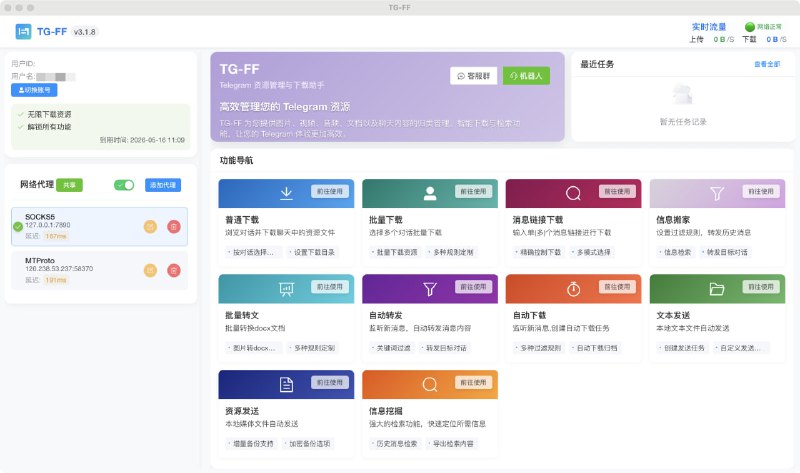800x473 pixels.
Task: Click the 添加代理 add proxy button
Action: [x=163, y=185]
